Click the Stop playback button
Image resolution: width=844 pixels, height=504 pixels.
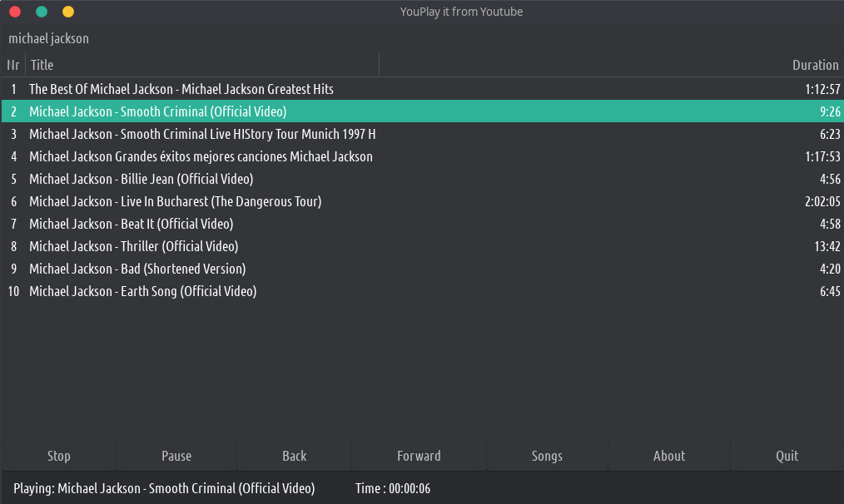point(58,456)
